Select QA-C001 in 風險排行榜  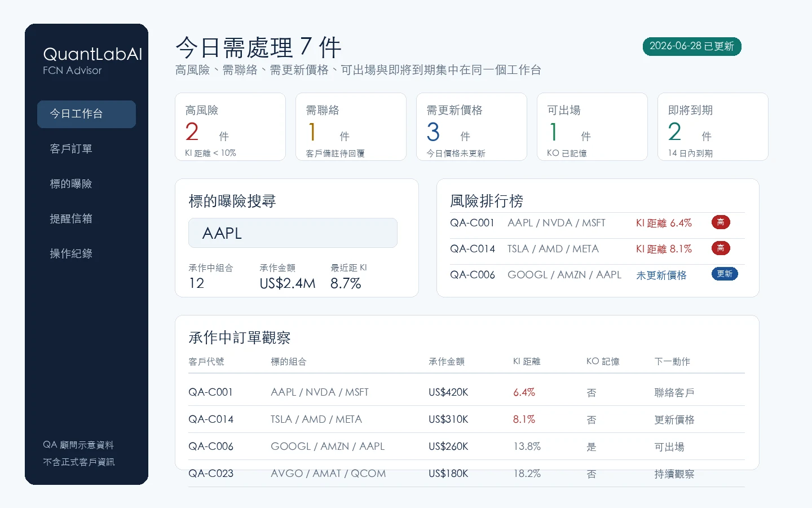click(x=472, y=223)
